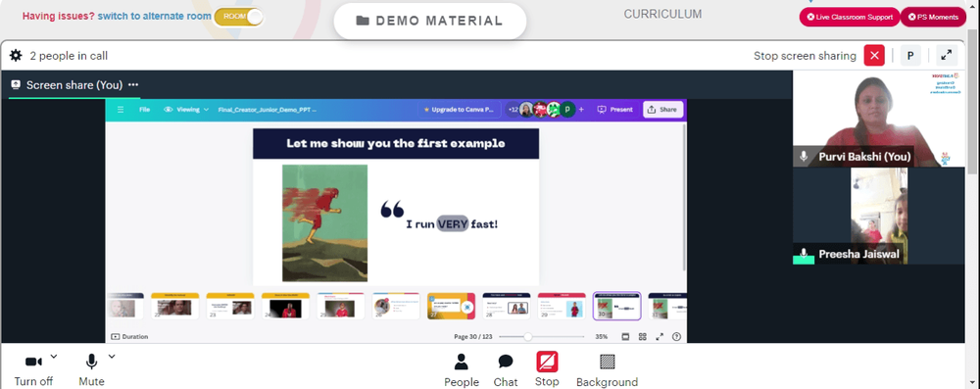Turn off the camera

(x=33, y=370)
